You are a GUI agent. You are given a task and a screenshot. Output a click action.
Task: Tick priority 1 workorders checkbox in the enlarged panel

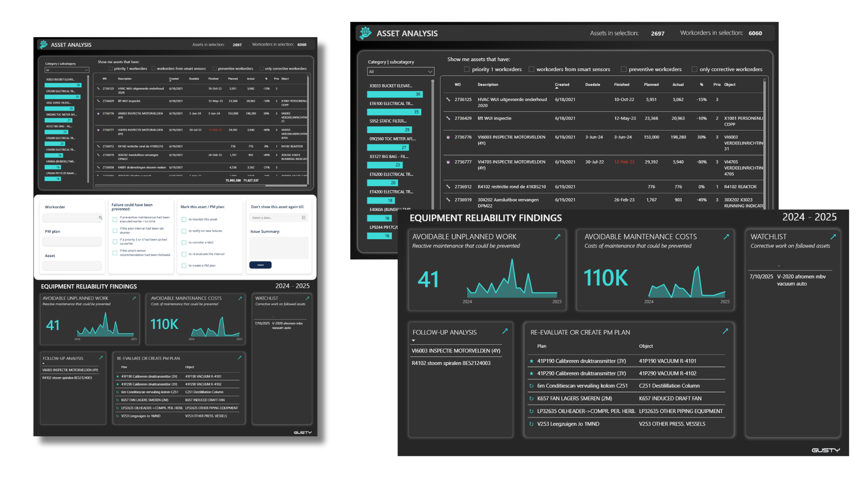point(467,69)
